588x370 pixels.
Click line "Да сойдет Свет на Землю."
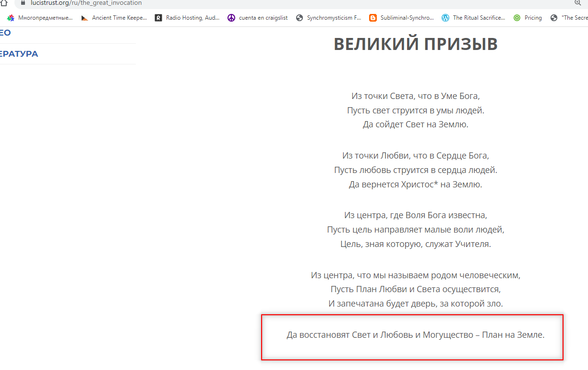pyautogui.click(x=416, y=125)
